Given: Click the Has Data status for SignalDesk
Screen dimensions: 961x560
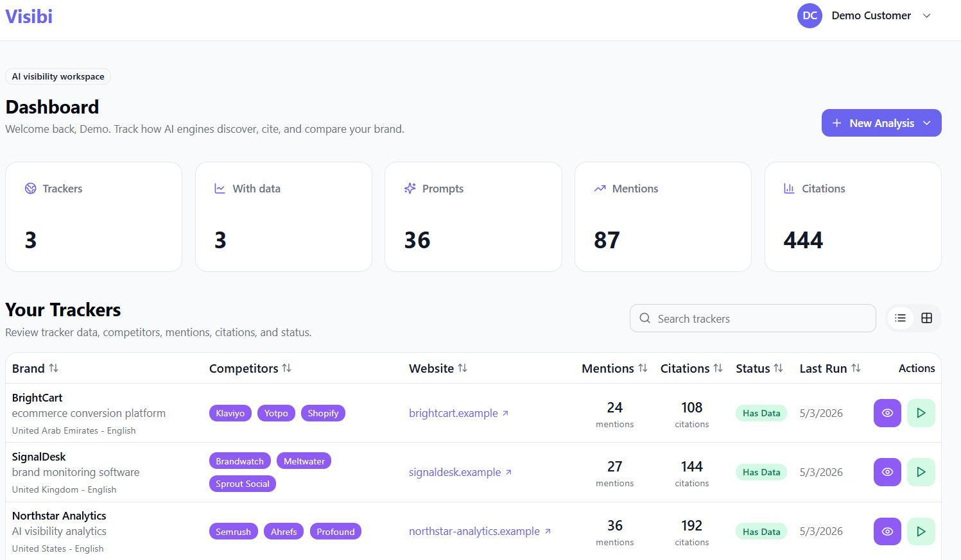Looking at the screenshot, I should [761, 472].
